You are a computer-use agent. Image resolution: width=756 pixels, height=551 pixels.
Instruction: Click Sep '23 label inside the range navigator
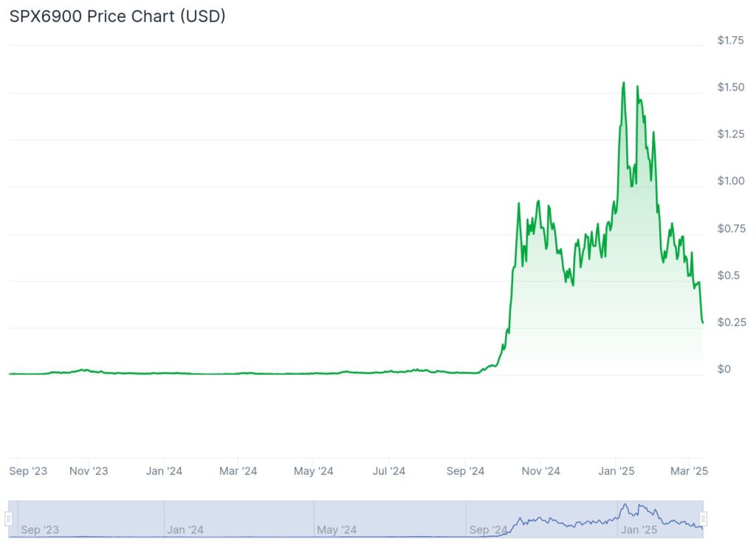click(39, 530)
